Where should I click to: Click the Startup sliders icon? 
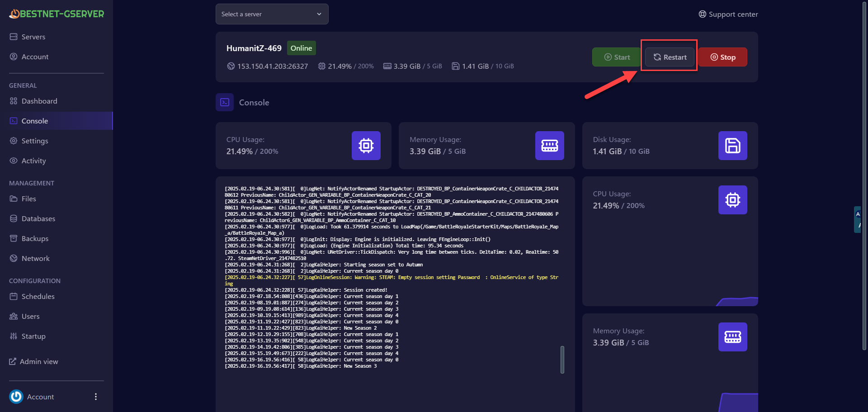click(x=14, y=336)
